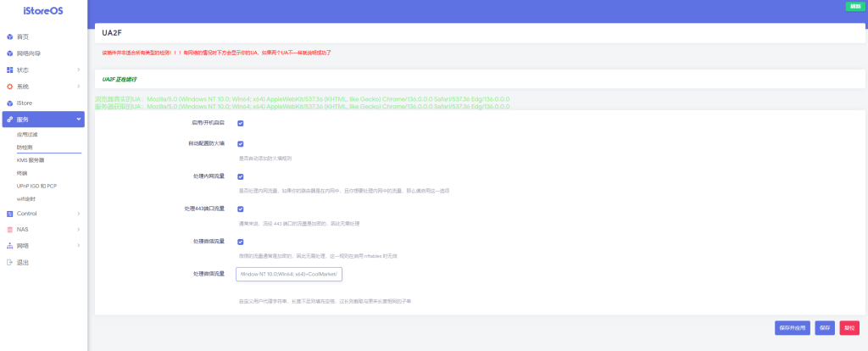Open 网络向导 network wizard icon
This screenshot has height=351, width=868.
[x=10, y=53]
